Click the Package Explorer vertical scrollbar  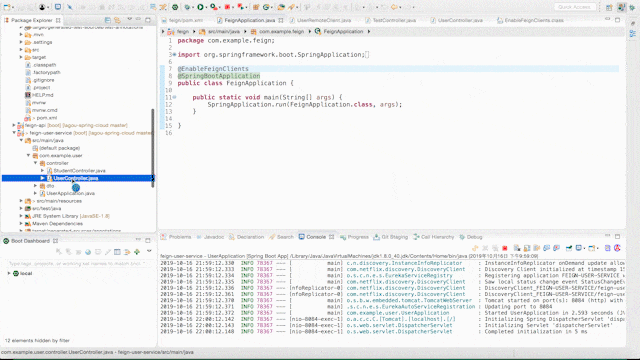click(x=153, y=148)
